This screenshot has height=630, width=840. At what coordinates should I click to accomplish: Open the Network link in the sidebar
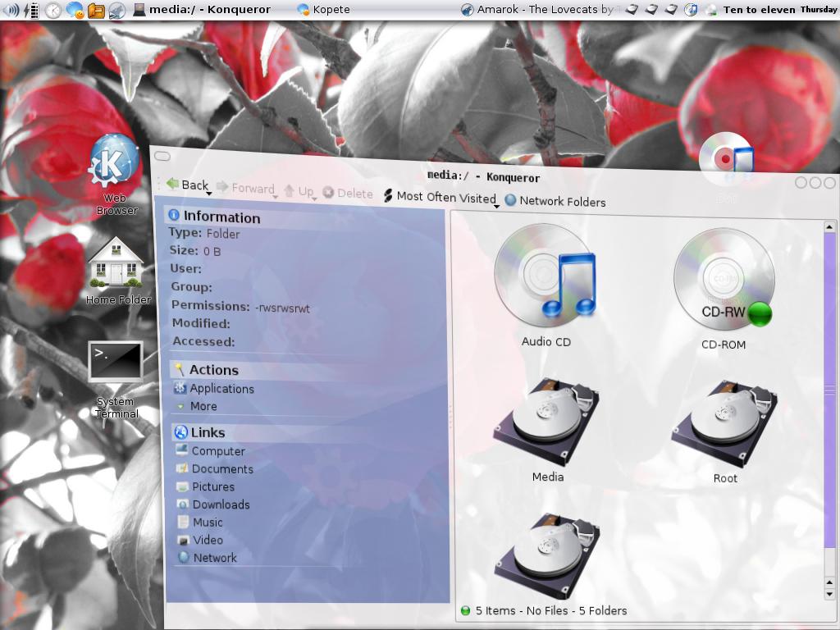(208, 557)
